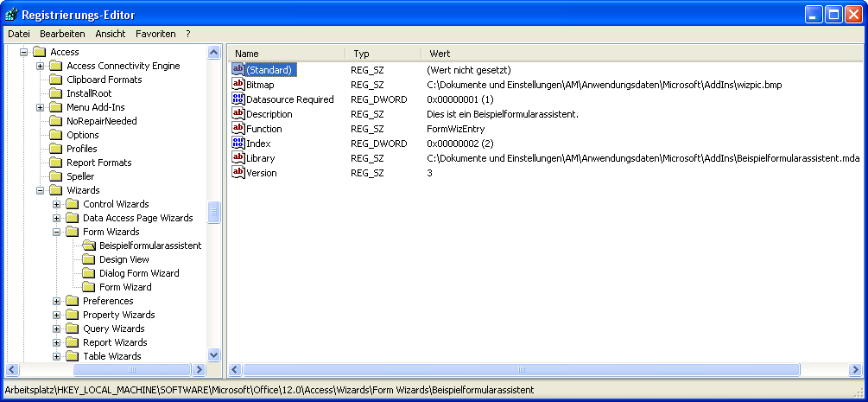Expand the Query Wizards node
Viewport: 868px width, 402px height.
[57, 329]
